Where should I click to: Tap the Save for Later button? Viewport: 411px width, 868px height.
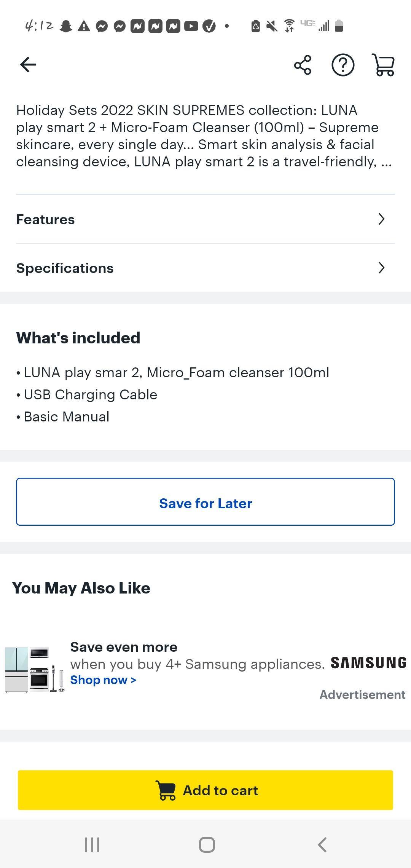click(x=205, y=503)
